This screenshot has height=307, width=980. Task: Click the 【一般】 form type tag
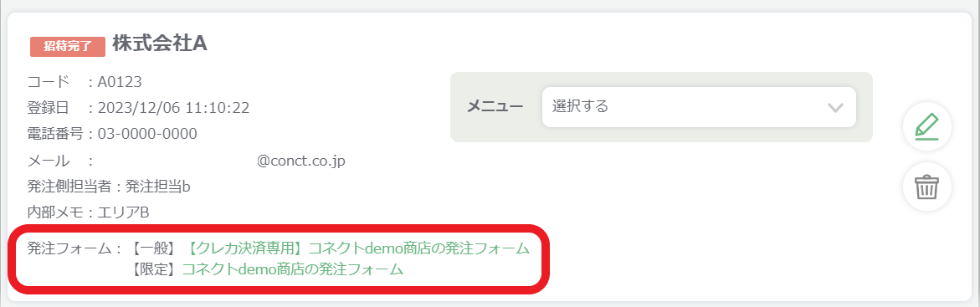(x=153, y=248)
